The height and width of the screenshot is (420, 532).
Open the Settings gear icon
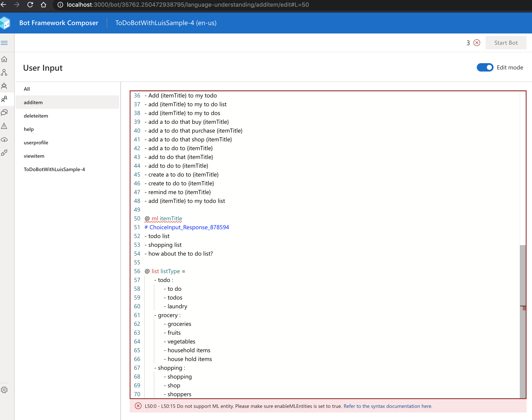[x=4, y=390]
